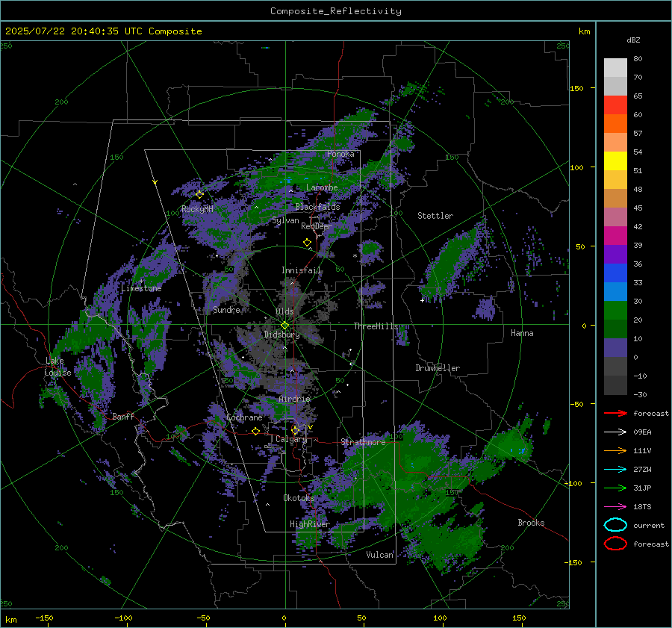Click the Composite_Reflectivity title
Screen dimensions: 672x628
pos(336,11)
